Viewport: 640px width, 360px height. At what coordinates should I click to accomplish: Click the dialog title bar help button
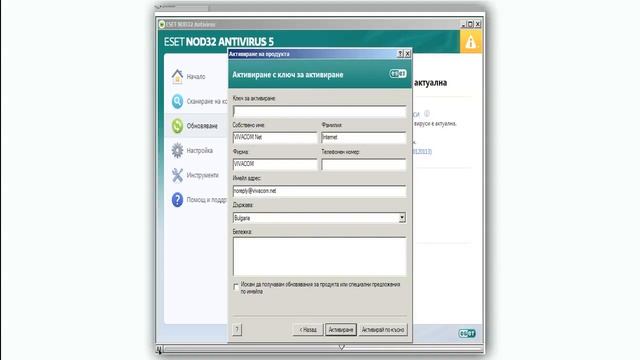coord(400,54)
